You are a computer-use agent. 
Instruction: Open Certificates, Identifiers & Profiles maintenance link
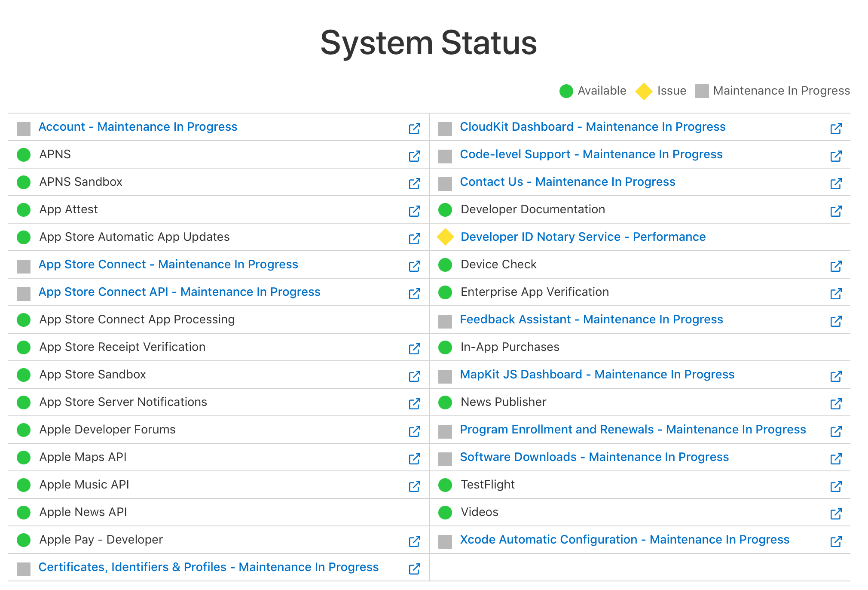(x=208, y=567)
